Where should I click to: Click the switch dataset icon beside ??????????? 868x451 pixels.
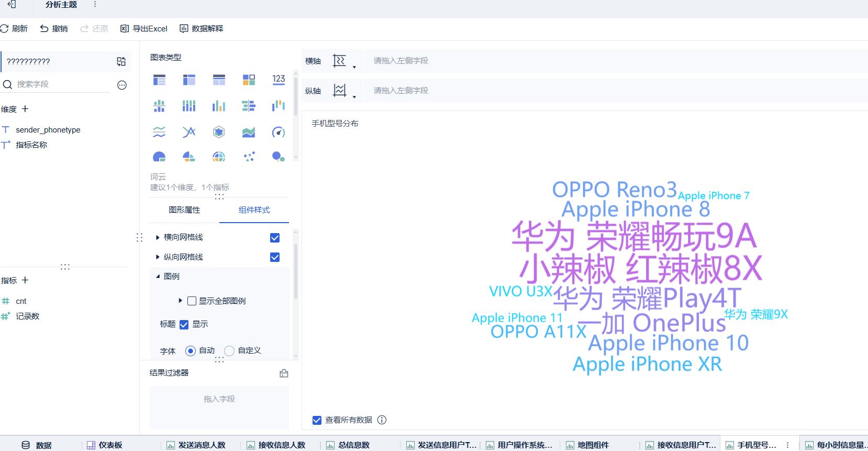121,61
